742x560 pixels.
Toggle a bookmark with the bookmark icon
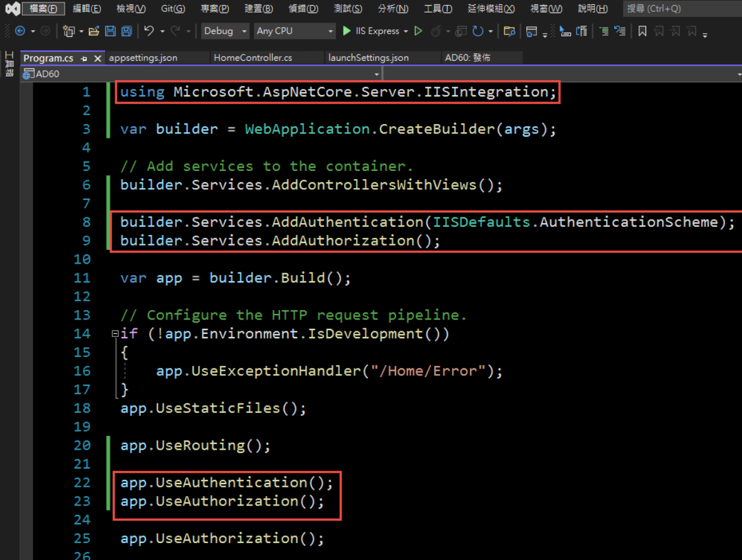pos(642,31)
